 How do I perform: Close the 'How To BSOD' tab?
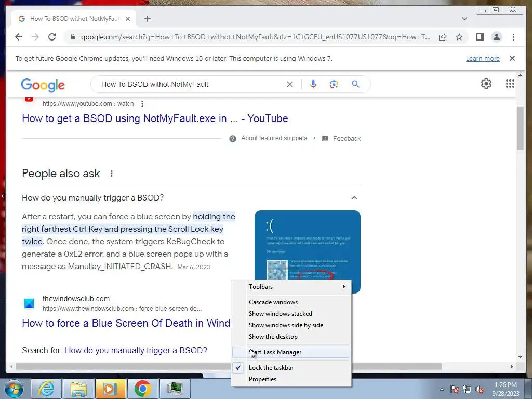pyautogui.click(x=128, y=19)
